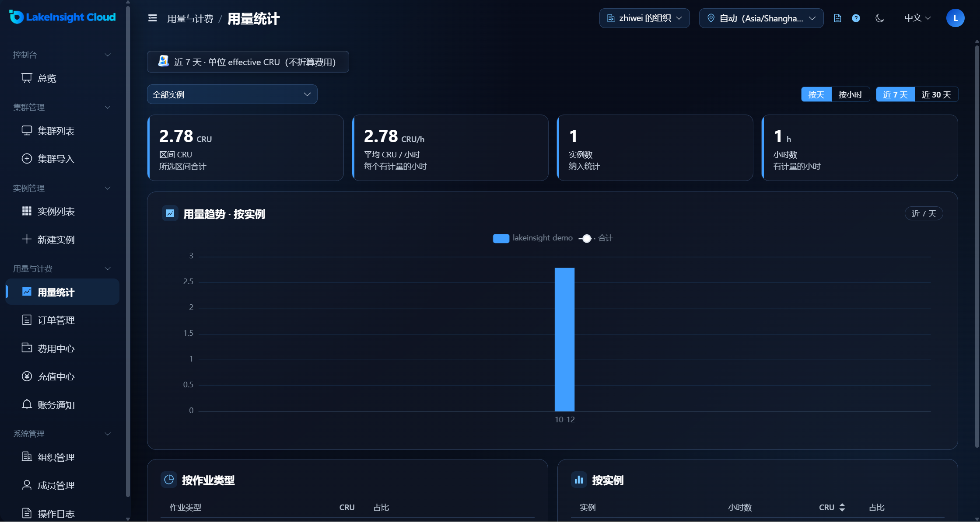The height and width of the screenshot is (522, 980).
Task: Select the 用量统计 menu item
Action: (x=62, y=292)
